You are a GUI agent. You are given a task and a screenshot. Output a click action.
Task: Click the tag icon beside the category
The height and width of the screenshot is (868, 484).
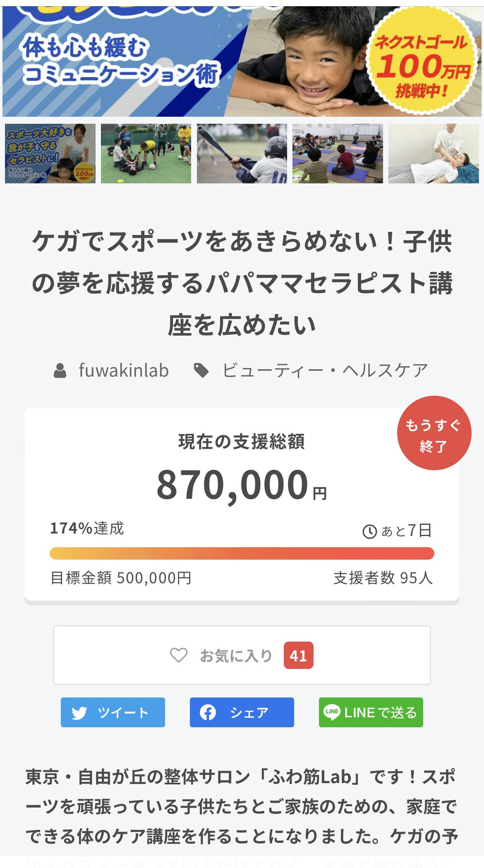pyautogui.click(x=201, y=370)
